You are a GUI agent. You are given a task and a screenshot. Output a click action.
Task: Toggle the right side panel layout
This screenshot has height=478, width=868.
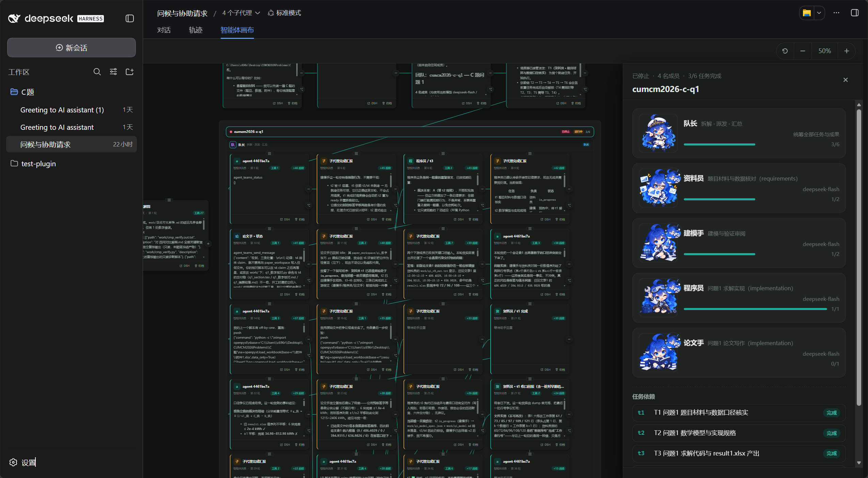pos(854,13)
